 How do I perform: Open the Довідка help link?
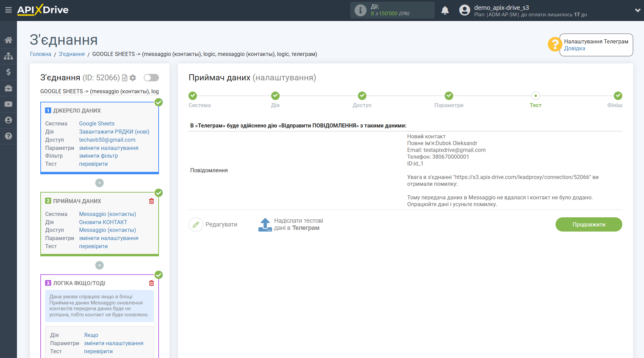click(x=575, y=48)
